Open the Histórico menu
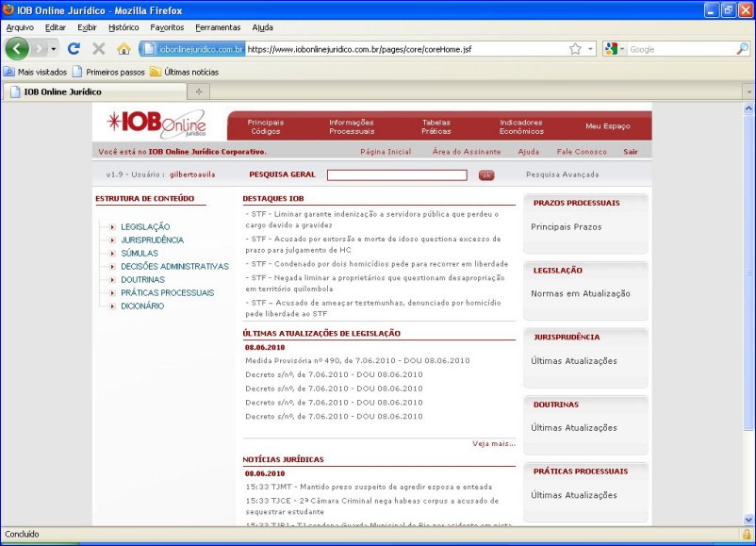756x546 pixels. [x=123, y=27]
